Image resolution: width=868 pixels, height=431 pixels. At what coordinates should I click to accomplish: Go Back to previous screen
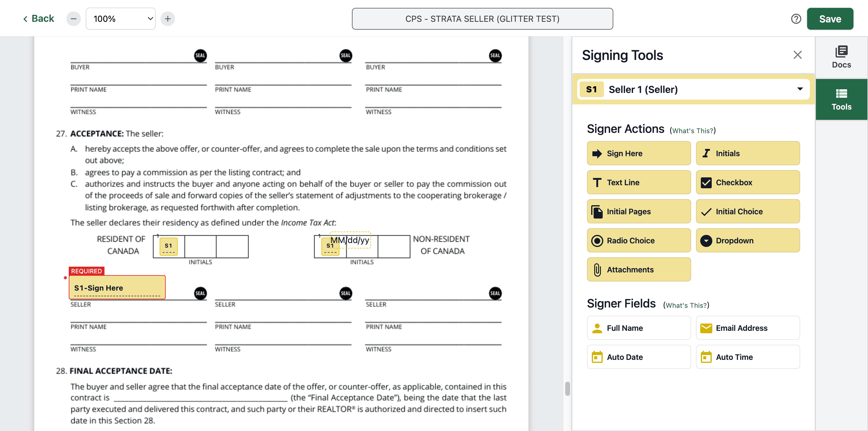[38, 18]
